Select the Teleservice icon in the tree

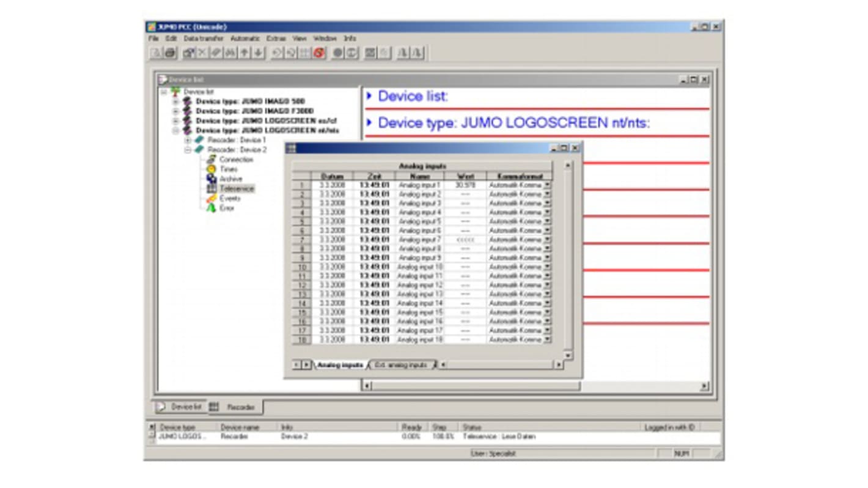211,188
